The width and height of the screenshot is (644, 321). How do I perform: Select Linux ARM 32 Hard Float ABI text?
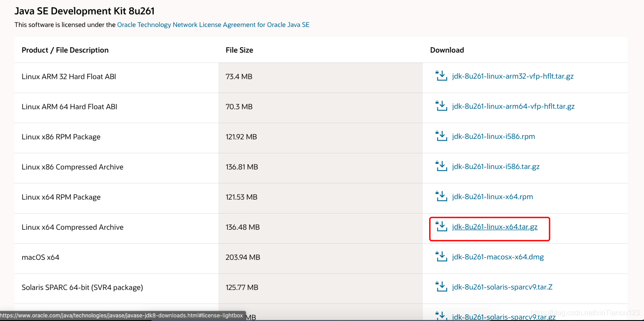pos(69,76)
